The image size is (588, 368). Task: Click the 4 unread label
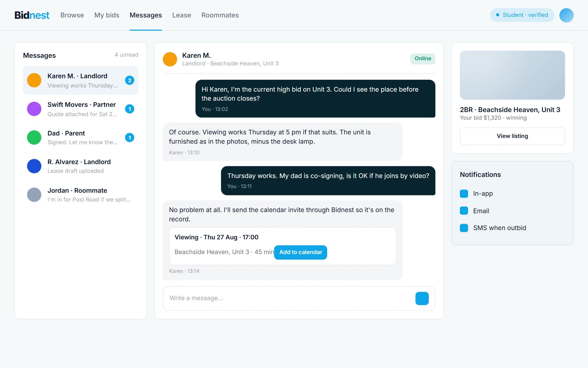tap(126, 55)
